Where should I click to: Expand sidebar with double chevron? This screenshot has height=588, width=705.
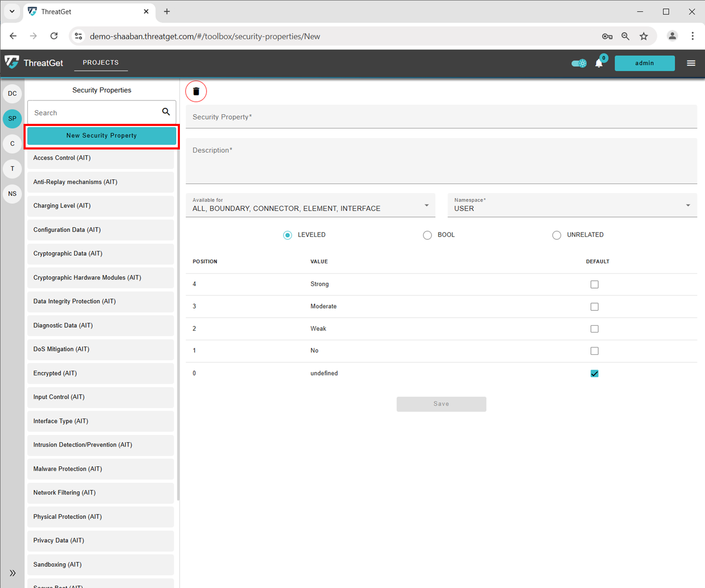click(x=13, y=573)
